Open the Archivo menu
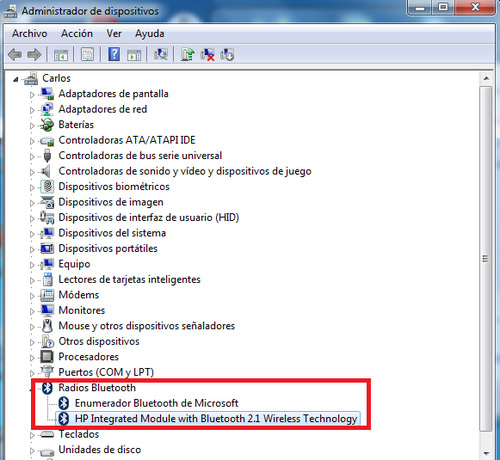 pyautogui.click(x=30, y=34)
